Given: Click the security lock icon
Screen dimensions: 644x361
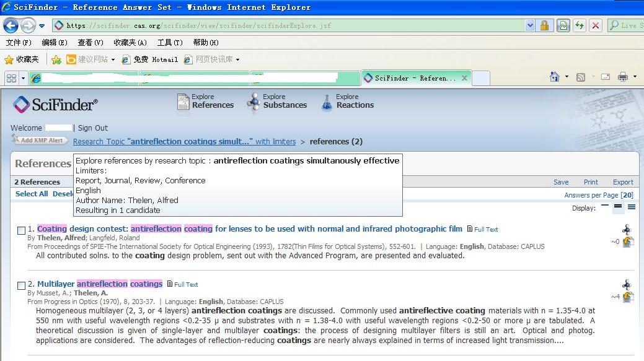Looking at the screenshot, I should tap(545, 25).
